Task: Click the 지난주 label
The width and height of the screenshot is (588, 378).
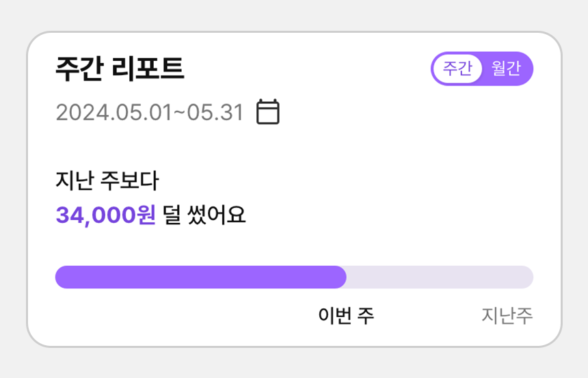Action: pos(507,315)
